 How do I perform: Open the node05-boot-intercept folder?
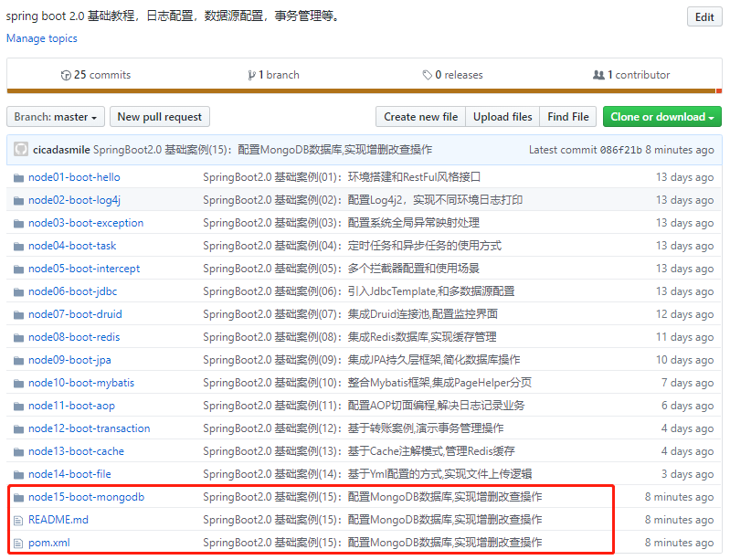click(84, 269)
